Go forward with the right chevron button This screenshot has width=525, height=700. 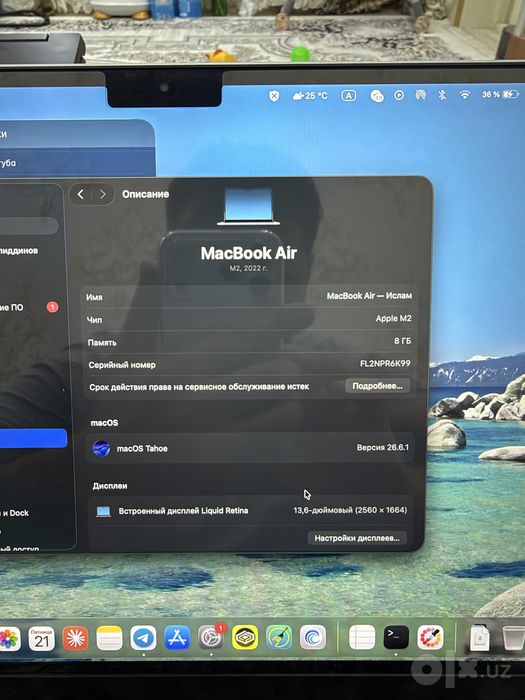(103, 194)
